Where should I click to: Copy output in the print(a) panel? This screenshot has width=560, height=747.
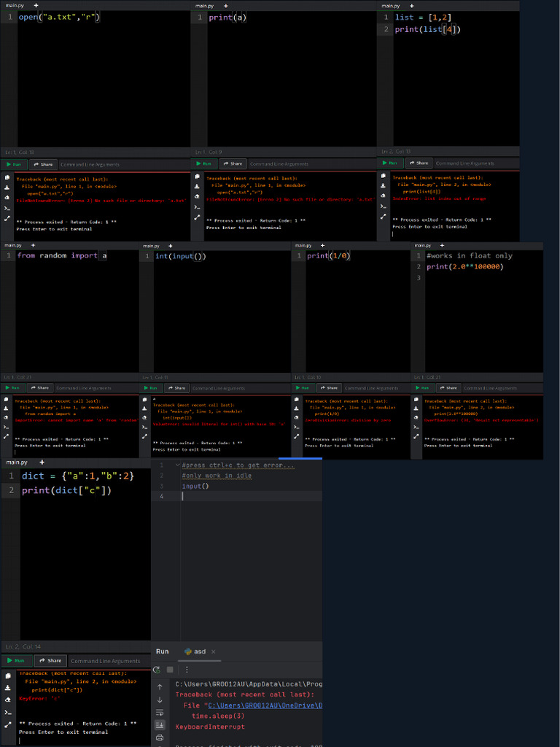tap(197, 177)
